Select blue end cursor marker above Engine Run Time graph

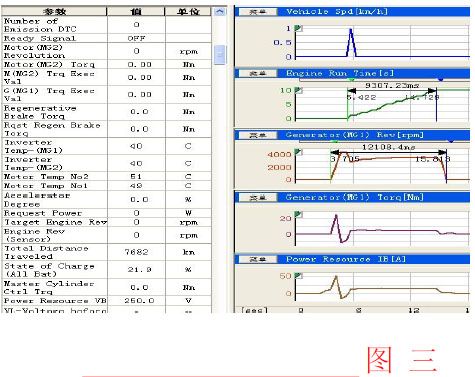(x=441, y=80)
